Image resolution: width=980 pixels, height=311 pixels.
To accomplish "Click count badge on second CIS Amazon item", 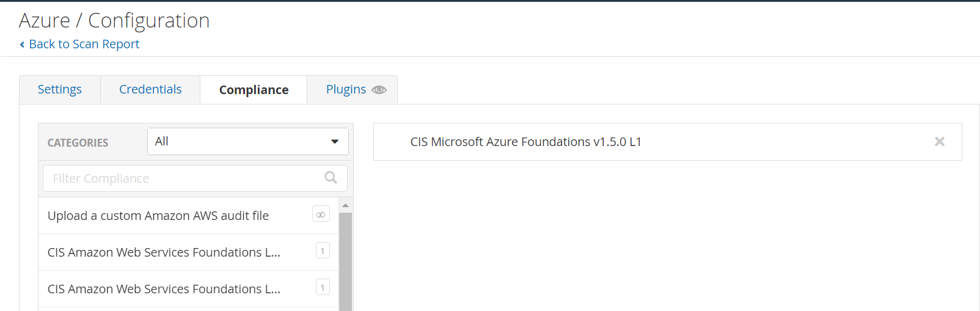I will click(323, 288).
